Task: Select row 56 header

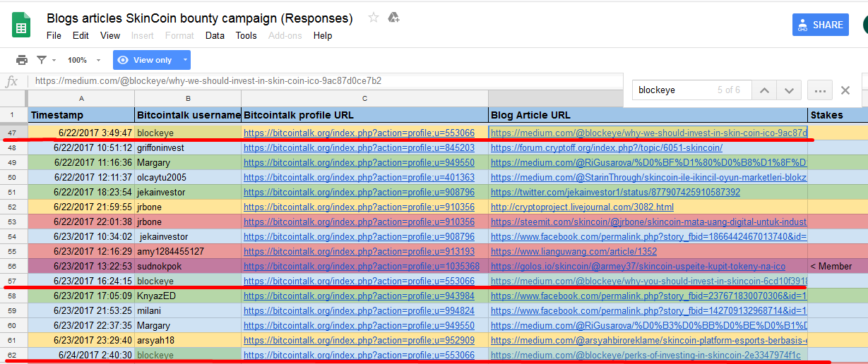Action: pyautogui.click(x=13, y=266)
